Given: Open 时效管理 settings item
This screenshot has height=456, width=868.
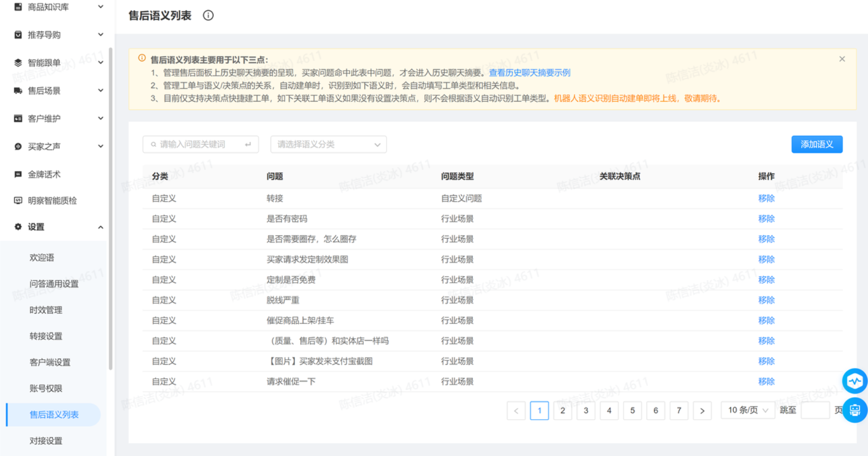Looking at the screenshot, I should [x=46, y=310].
